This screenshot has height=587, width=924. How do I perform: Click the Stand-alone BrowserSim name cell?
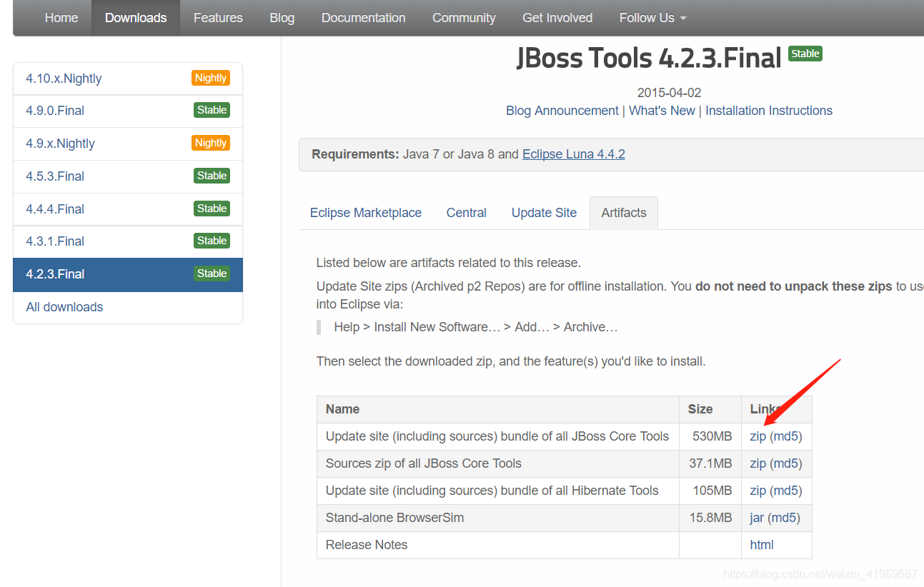point(498,518)
